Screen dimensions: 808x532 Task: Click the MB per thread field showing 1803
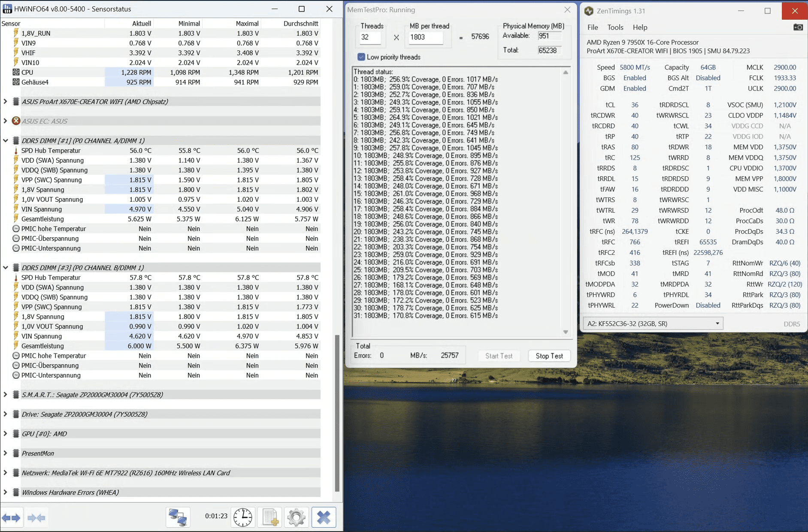click(425, 37)
